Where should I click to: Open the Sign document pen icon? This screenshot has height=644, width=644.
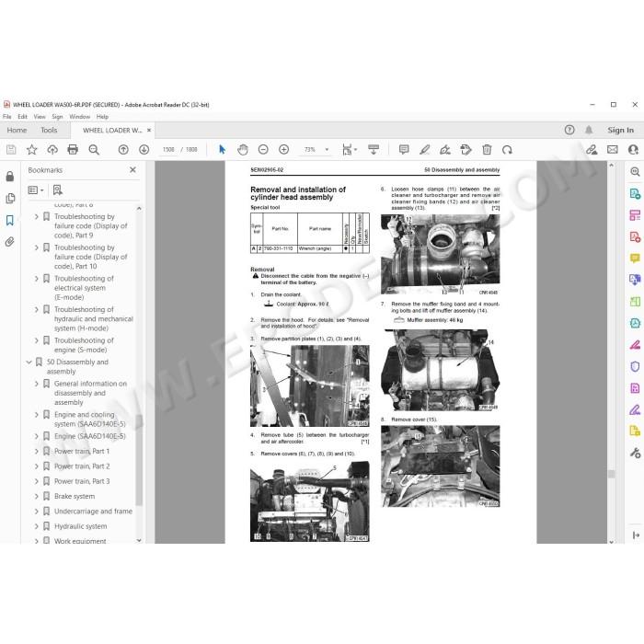point(445,150)
